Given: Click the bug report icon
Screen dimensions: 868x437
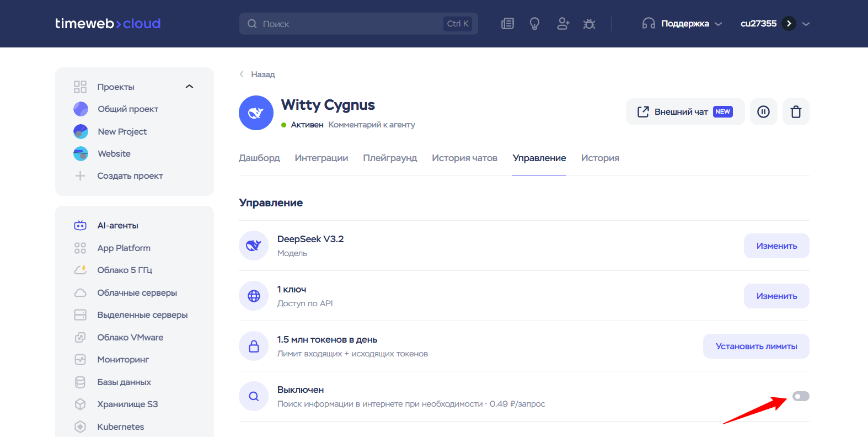Looking at the screenshot, I should click(x=589, y=24).
